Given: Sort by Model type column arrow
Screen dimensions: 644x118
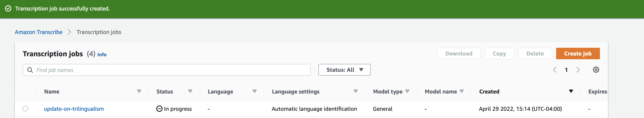Looking at the screenshot, I should point(407,91).
